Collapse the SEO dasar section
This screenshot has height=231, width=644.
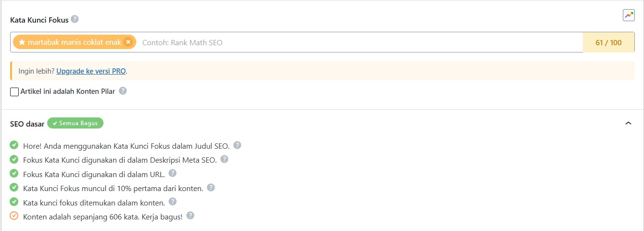628,123
